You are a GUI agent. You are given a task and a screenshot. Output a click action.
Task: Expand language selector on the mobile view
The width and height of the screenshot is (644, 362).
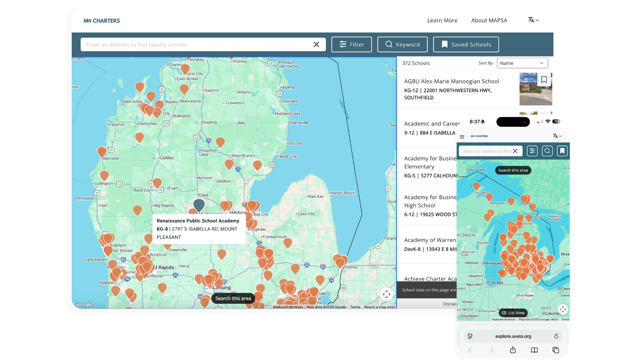click(557, 136)
